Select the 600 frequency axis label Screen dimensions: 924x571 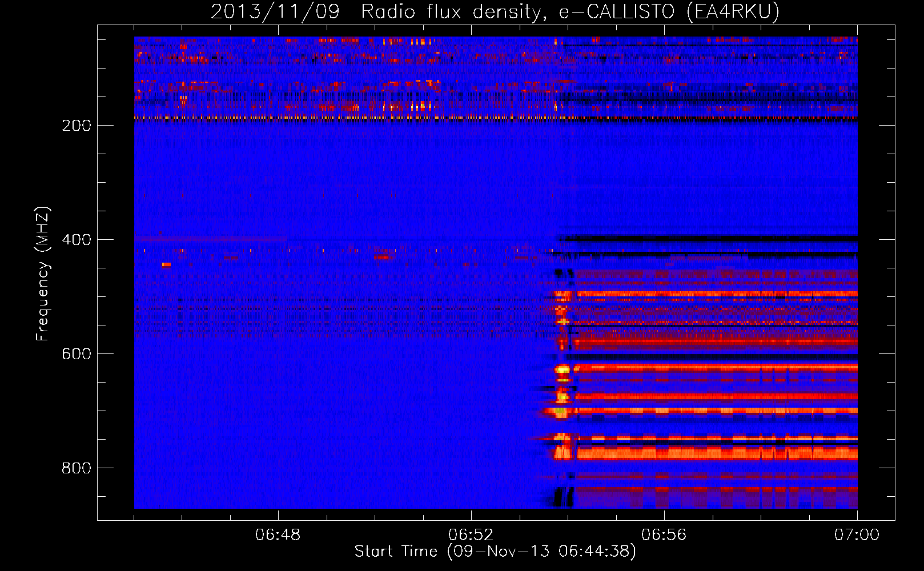click(x=76, y=354)
